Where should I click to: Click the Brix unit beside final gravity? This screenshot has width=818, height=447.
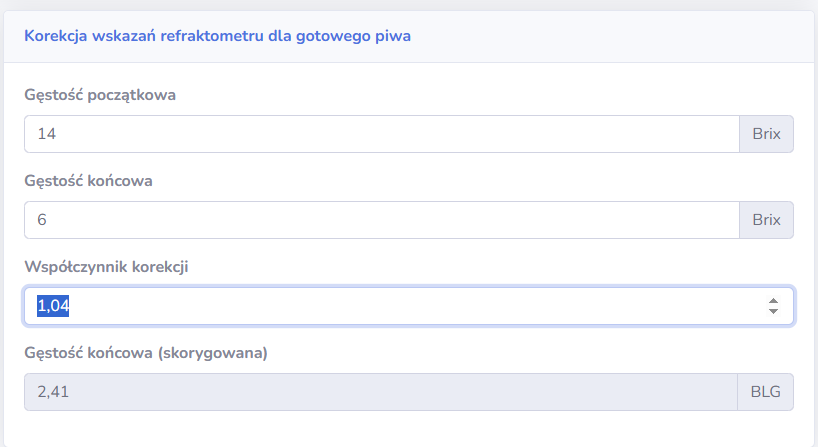[x=766, y=220]
